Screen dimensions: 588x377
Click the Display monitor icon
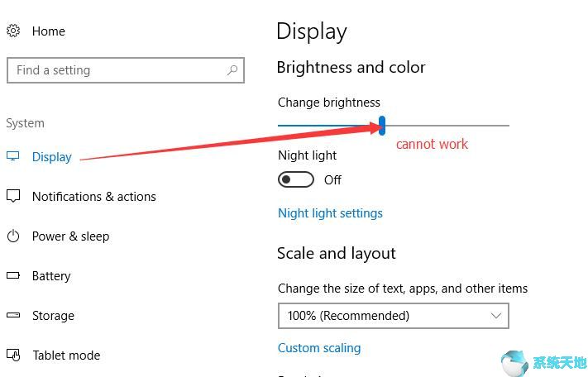click(x=12, y=156)
